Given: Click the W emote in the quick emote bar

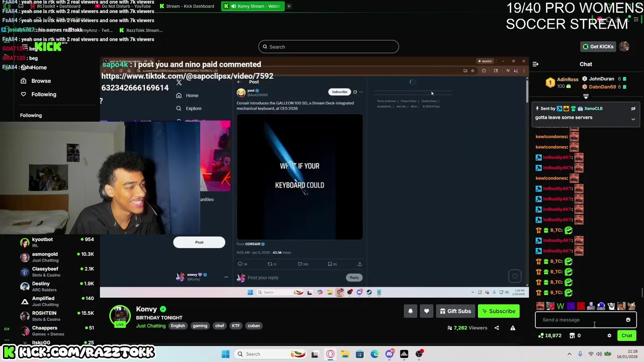Looking at the screenshot, I should 560,306.
